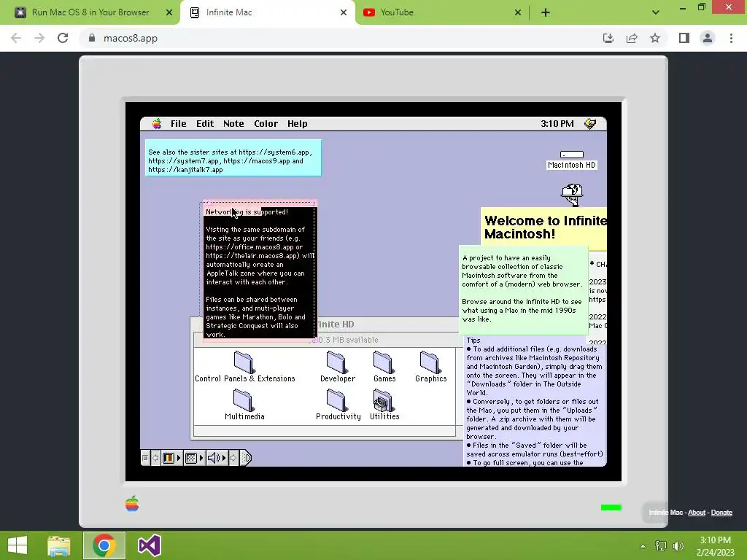Click the purple Tips sticky note
This screenshot has width=747, height=560.
533,401
